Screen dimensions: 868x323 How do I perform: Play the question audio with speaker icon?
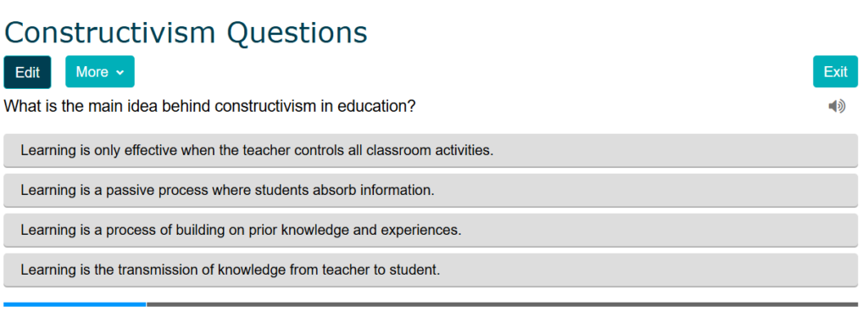[837, 106]
